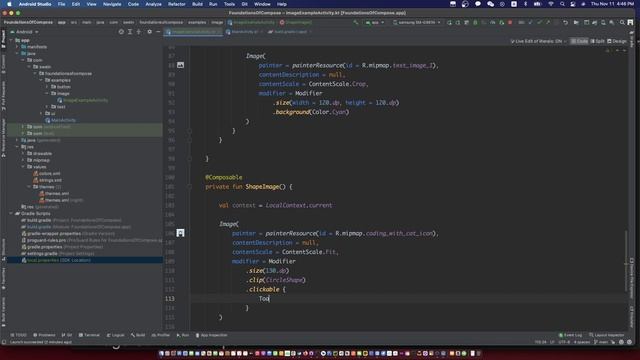The image size is (640, 360).
Task: Open App Inspection tool window
Action: 211,335
